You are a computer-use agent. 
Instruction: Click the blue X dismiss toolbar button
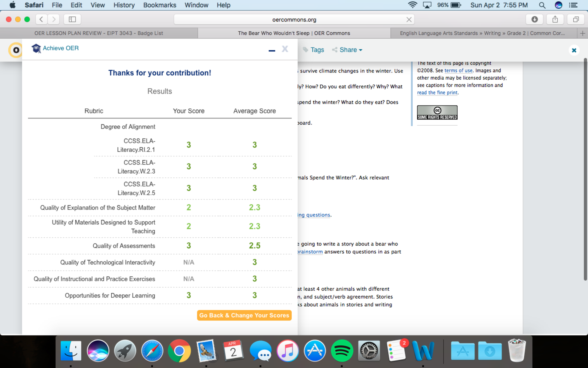point(574,50)
